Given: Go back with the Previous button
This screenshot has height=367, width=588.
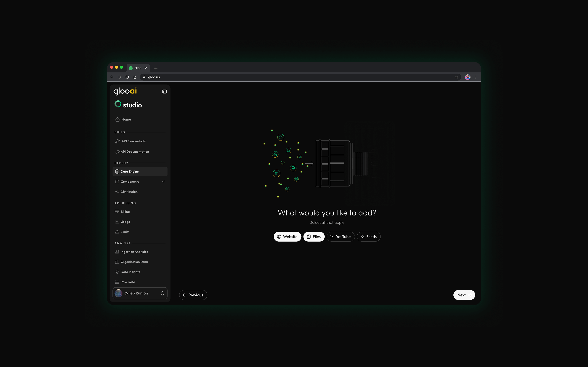Looking at the screenshot, I should point(193,295).
